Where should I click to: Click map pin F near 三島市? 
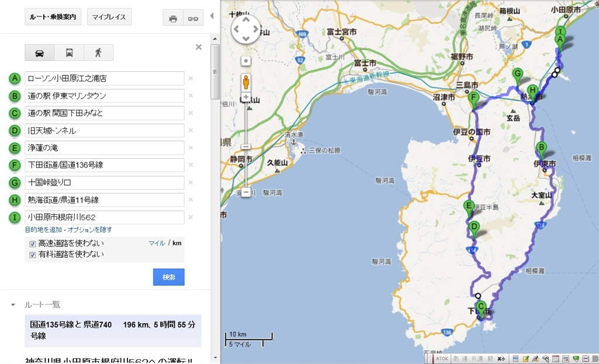(474, 100)
